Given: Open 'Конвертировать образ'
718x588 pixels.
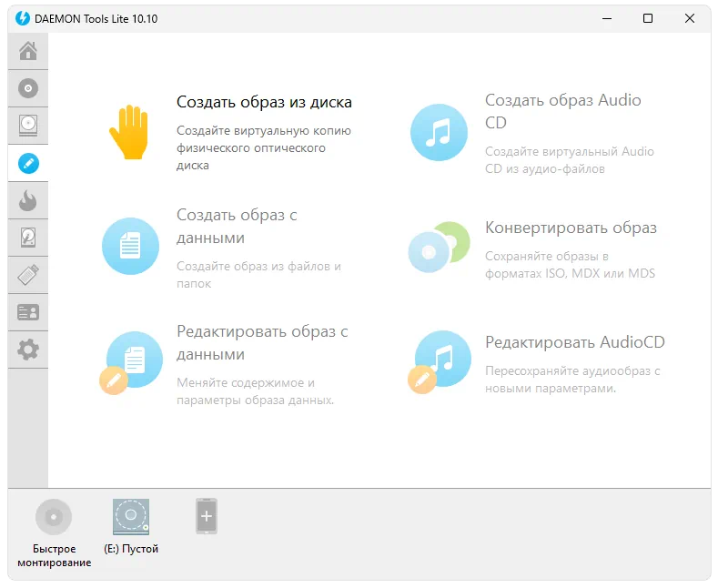Looking at the screenshot, I should coord(571,228).
